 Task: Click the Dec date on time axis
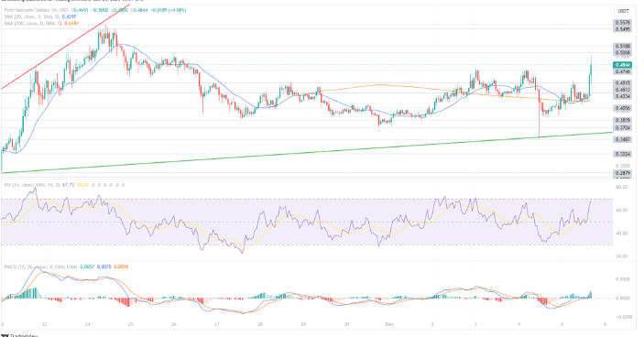coord(389,324)
